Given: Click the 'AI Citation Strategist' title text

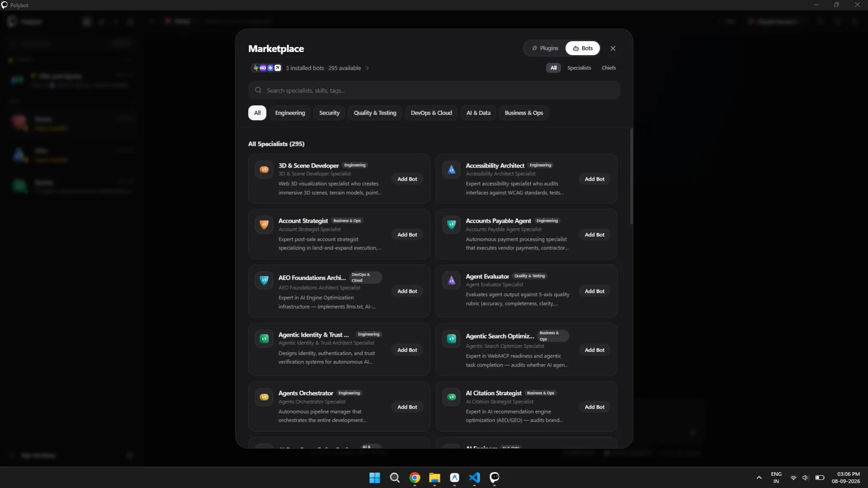Looking at the screenshot, I should pyautogui.click(x=493, y=393).
